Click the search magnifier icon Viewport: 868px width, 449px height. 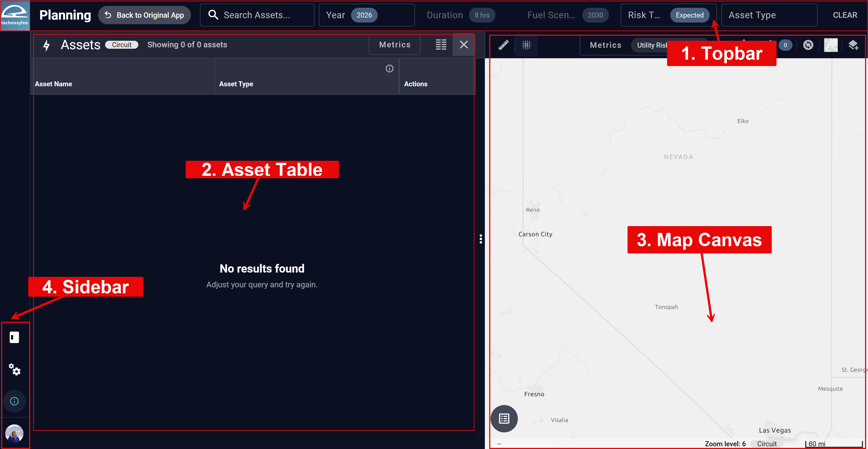coord(213,15)
